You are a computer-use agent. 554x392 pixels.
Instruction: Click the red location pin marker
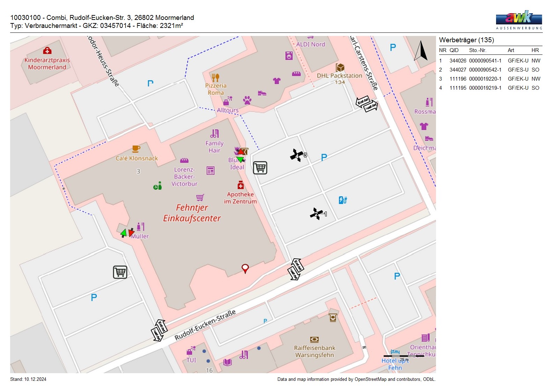click(x=245, y=268)
